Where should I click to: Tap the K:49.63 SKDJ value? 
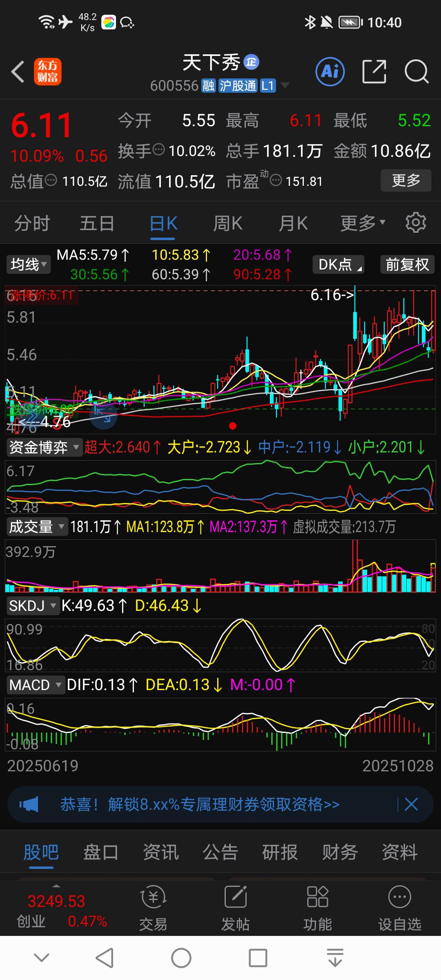94,606
